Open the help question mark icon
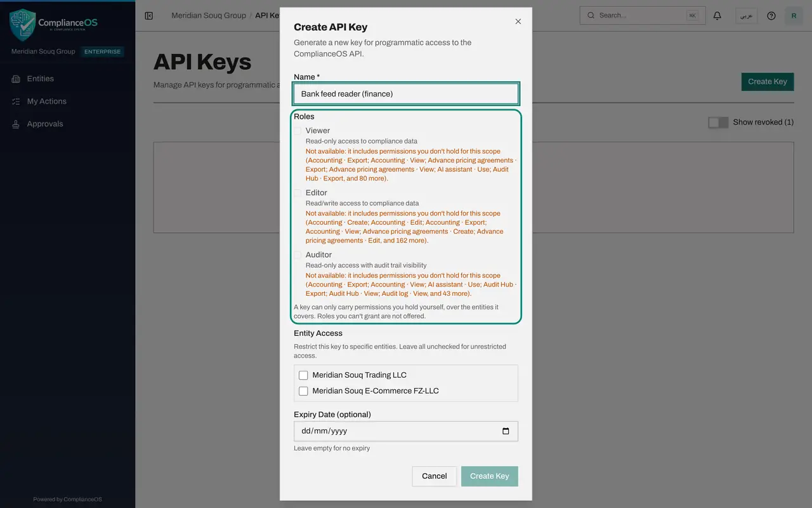The image size is (812, 508). [771, 16]
